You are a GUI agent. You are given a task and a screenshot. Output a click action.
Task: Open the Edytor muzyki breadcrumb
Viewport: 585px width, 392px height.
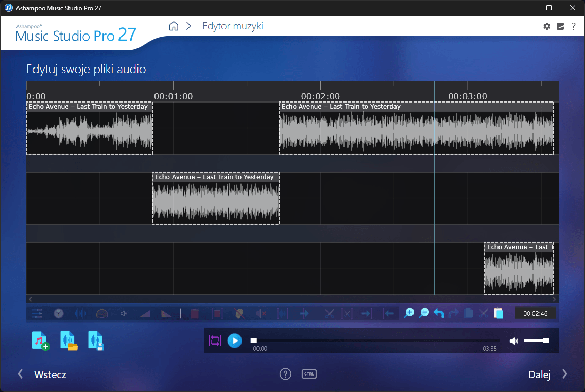233,26
